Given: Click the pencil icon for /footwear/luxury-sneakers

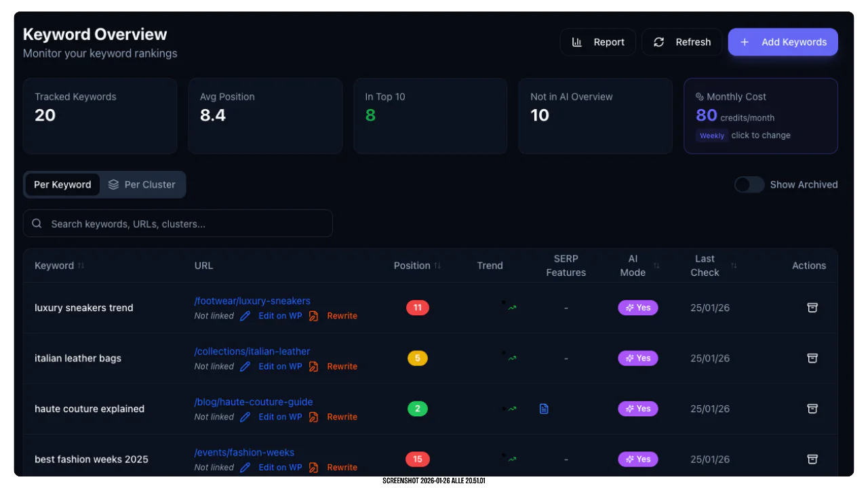Looking at the screenshot, I should tap(245, 316).
